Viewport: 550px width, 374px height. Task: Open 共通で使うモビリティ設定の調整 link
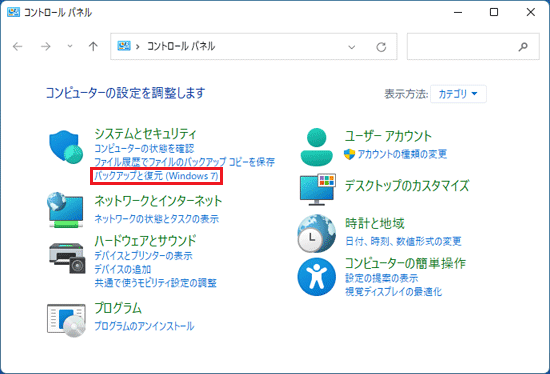click(x=155, y=283)
